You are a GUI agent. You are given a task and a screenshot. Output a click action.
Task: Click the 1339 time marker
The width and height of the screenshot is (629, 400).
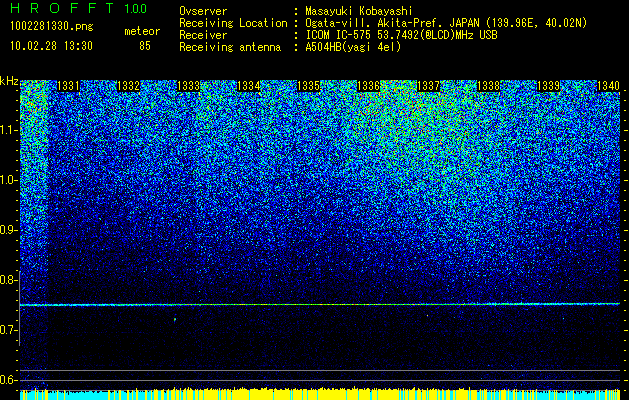coord(548,86)
